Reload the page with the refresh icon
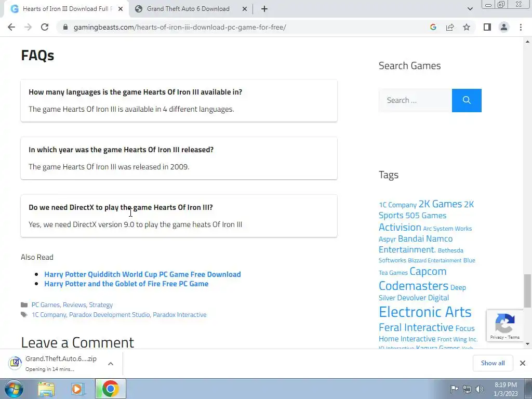532x399 pixels. [45, 27]
